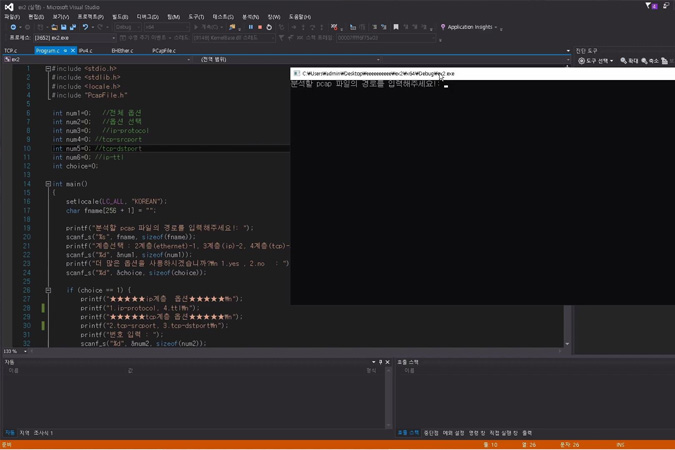Open the View menu
Screen dimensions: 675x450
tap(61, 17)
